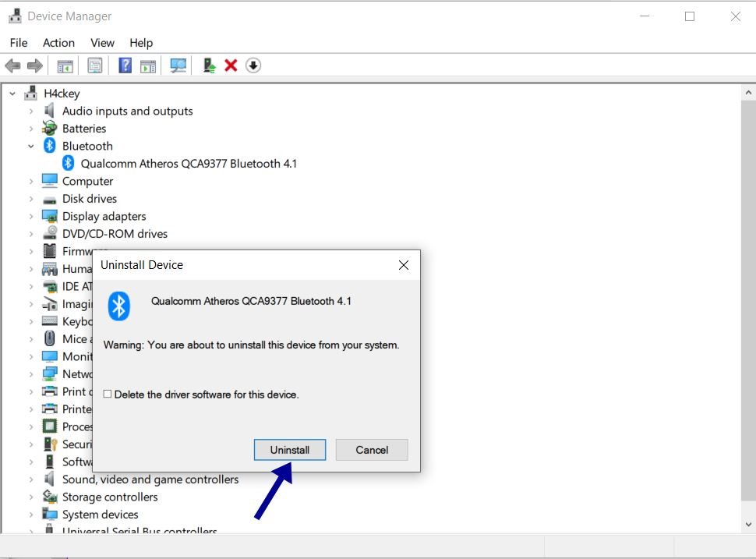756x559 pixels.
Task: Open the View menu
Action: pyautogui.click(x=102, y=43)
